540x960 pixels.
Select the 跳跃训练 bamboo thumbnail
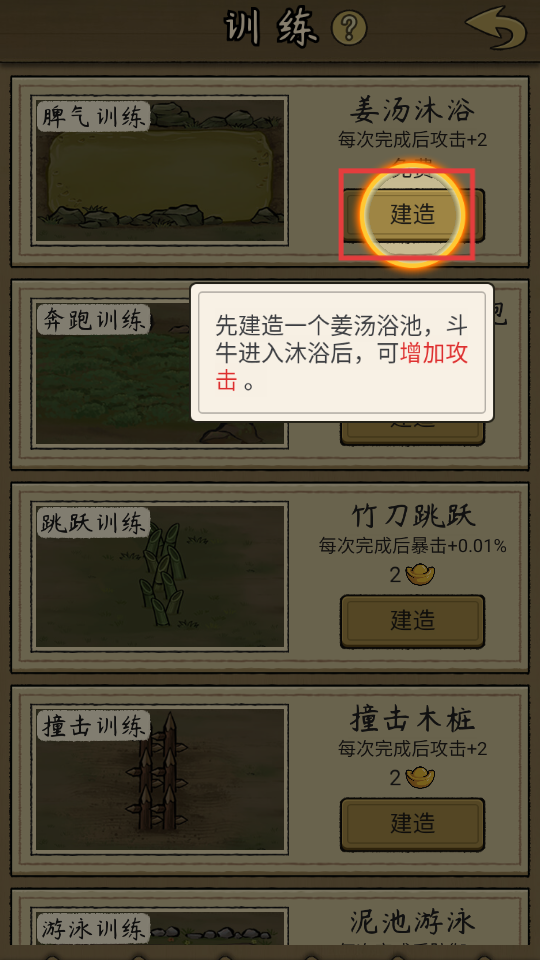[160, 576]
